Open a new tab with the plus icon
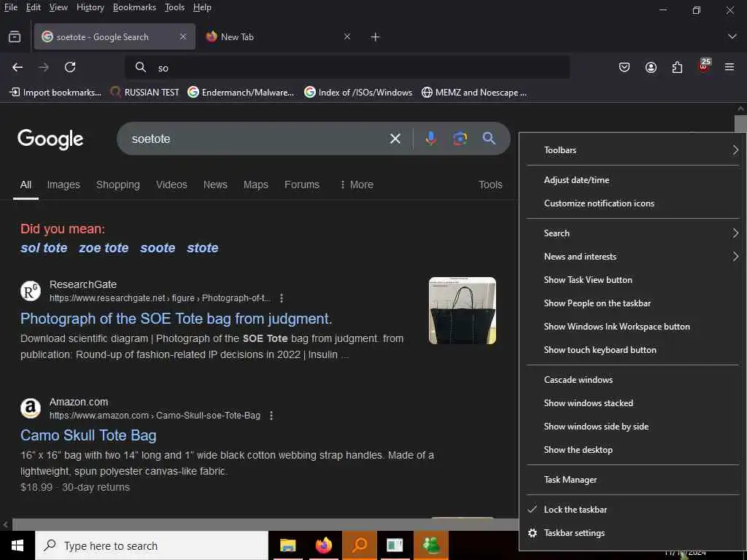The width and height of the screenshot is (747, 560). [376, 36]
